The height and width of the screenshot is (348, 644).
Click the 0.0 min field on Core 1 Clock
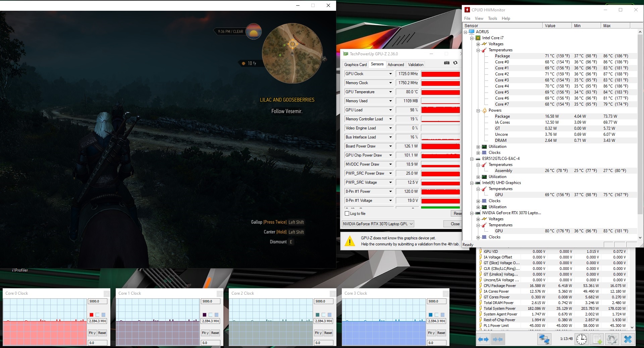211,343
